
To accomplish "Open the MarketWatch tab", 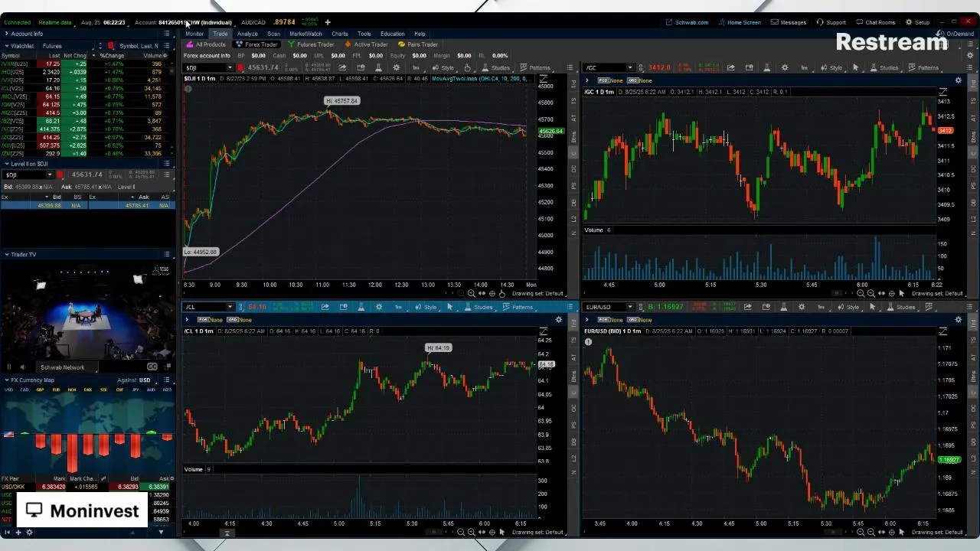I will point(305,34).
